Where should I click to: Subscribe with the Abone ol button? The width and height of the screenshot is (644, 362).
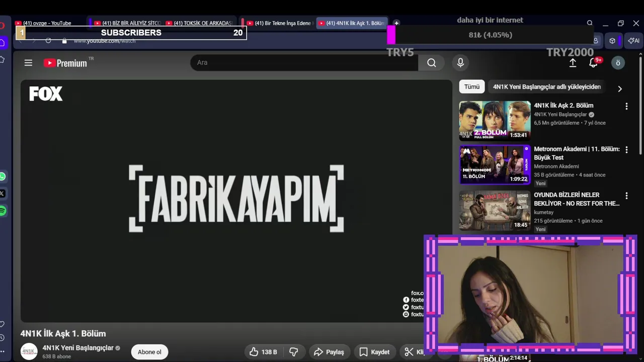pyautogui.click(x=149, y=352)
